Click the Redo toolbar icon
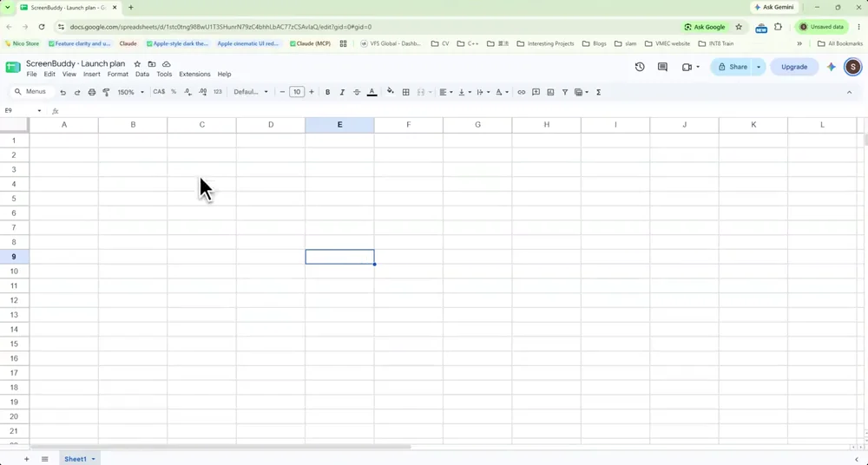Viewport: 868px width, 465px height. click(77, 93)
